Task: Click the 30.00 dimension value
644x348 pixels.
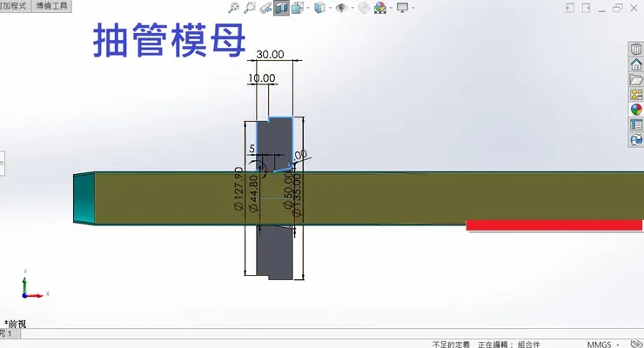Action: pyautogui.click(x=270, y=54)
